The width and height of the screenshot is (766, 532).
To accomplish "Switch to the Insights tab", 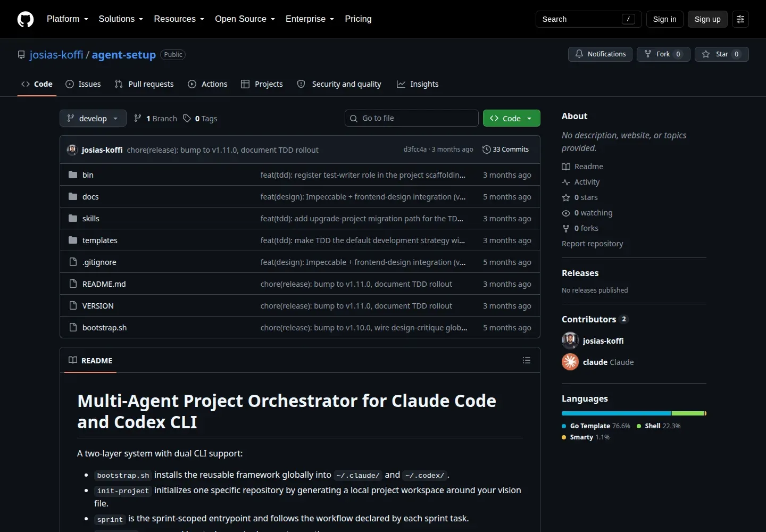I will [418, 84].
